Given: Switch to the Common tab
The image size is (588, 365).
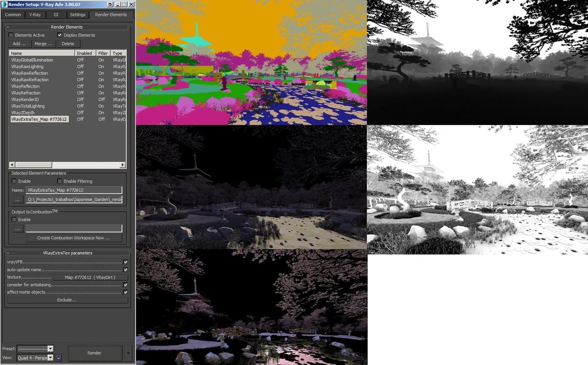Looking at the screenshot, I should point(12,15).
